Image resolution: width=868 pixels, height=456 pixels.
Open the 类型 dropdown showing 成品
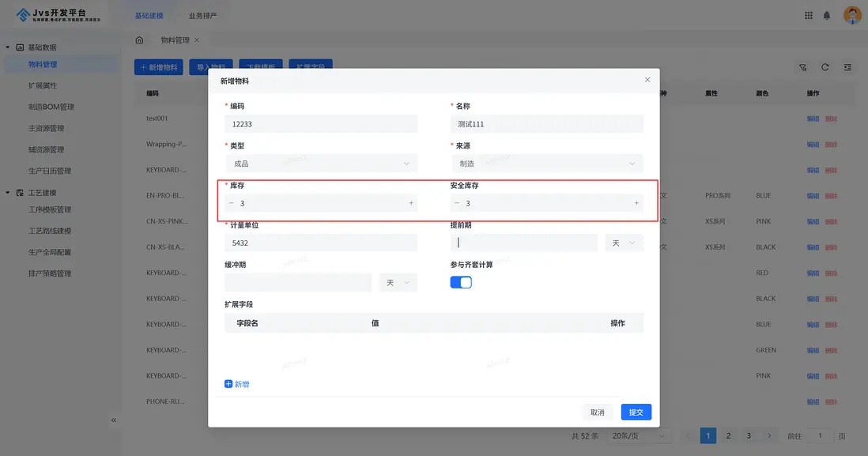[321, 163]
